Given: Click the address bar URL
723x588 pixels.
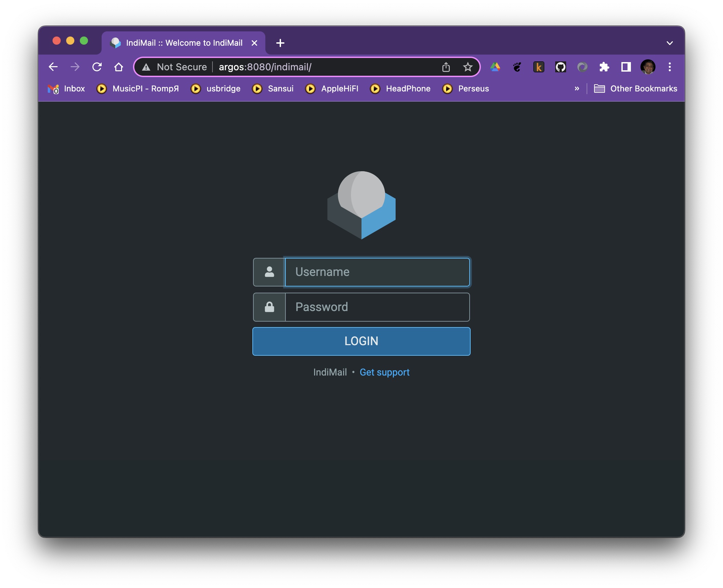Looking at the screenshot, I should 265,67.
